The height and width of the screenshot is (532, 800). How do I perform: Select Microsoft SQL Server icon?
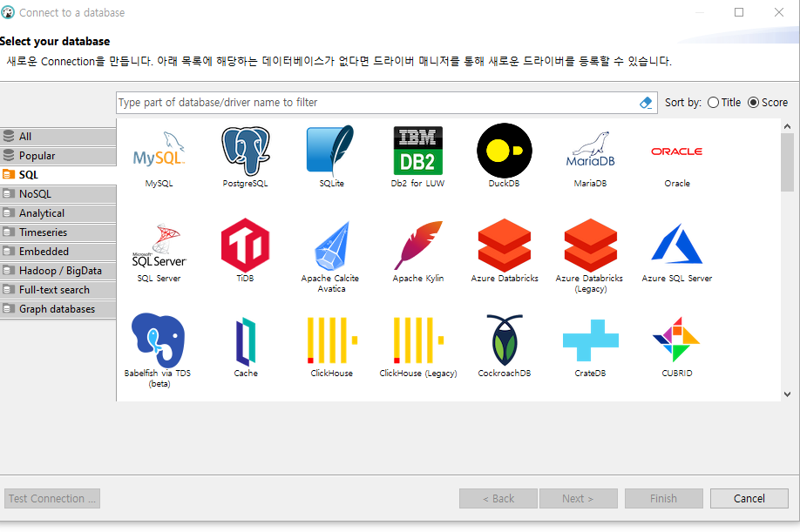coord(159,246)
